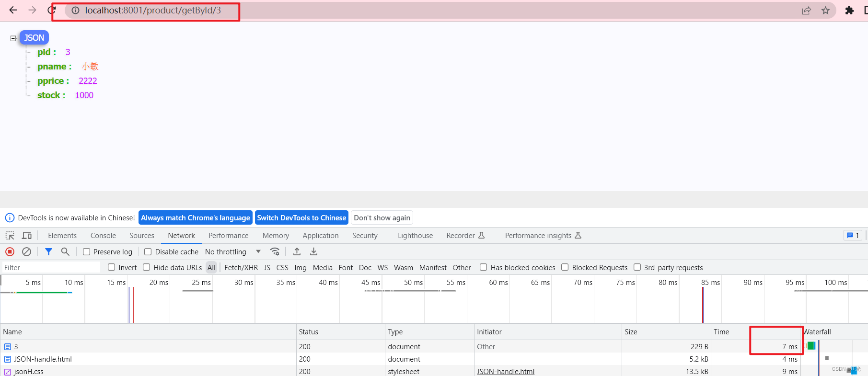
Task: Reload the current page
Action: pyautogui.click(x=51, y=10)
